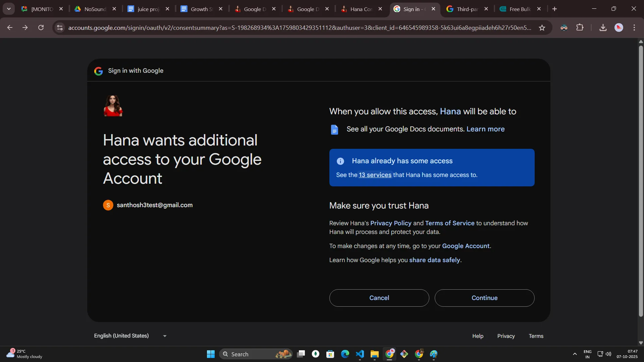Viewport: 644px width, 362px height.
Task: Expand the tab search dropdown arrow
Action: [9, 9]
